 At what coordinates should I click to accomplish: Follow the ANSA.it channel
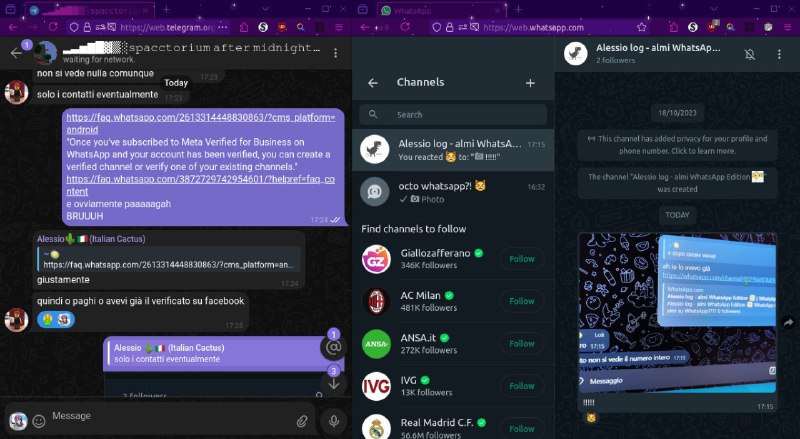pyautogui.click(x=521, y=344)
